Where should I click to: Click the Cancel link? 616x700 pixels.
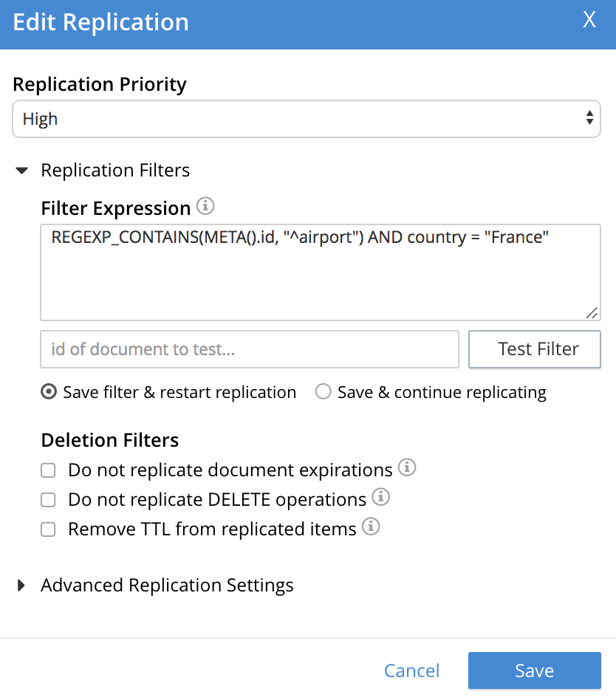[411, 670]
